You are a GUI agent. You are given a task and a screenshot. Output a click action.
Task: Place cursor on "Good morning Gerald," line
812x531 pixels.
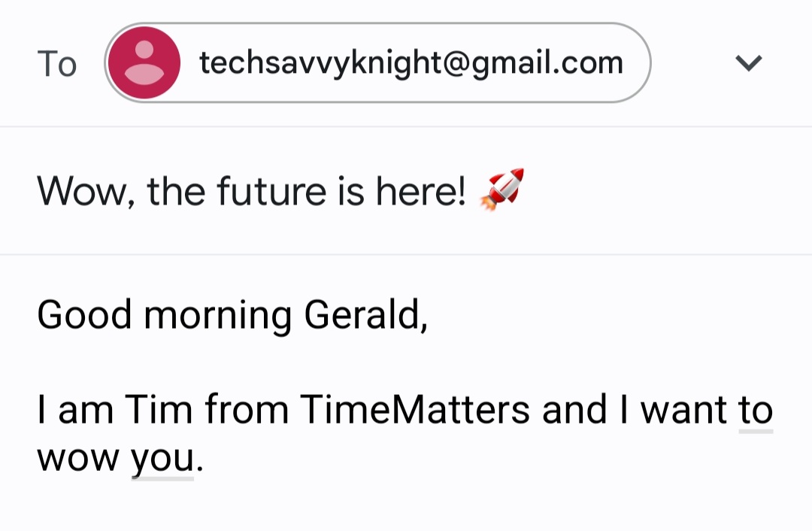pyautogui.click(x=232, y=314)
